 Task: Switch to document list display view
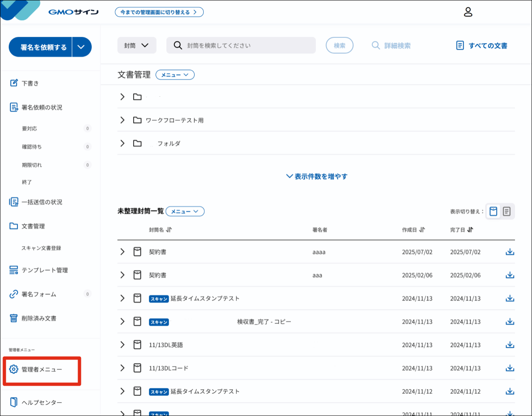pyautogui.click(x=507, y=211)
